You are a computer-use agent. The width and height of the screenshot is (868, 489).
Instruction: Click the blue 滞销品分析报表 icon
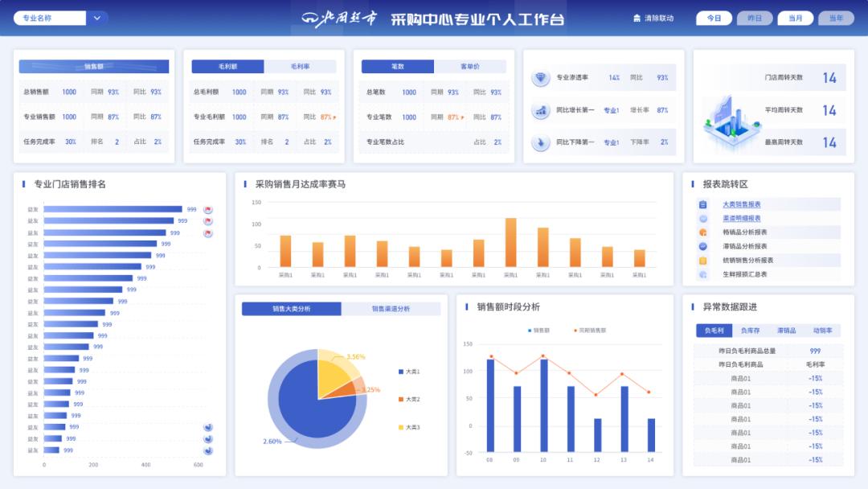[702, 246]
